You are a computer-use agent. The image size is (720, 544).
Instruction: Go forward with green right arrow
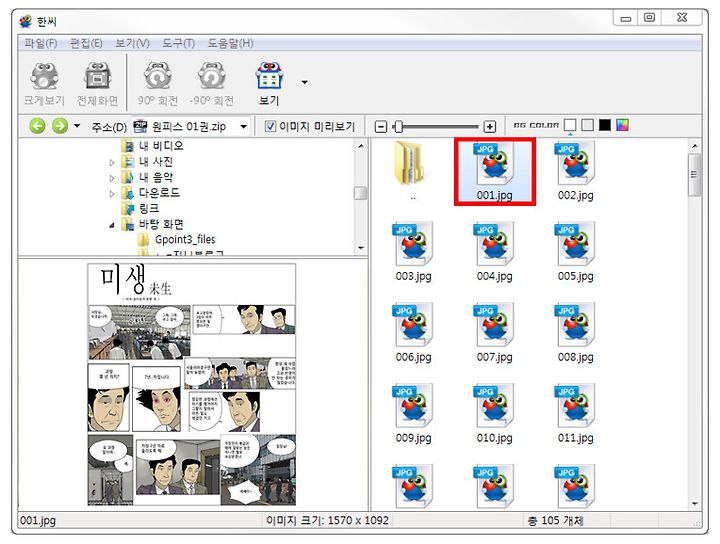[x=60, y=126]
